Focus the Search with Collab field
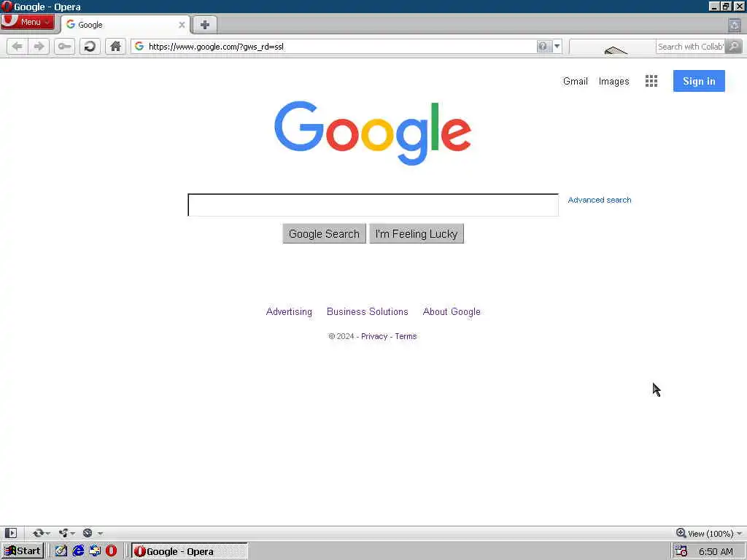The height and width of the screenshot is (560, 747). click(x=690, y=47)
